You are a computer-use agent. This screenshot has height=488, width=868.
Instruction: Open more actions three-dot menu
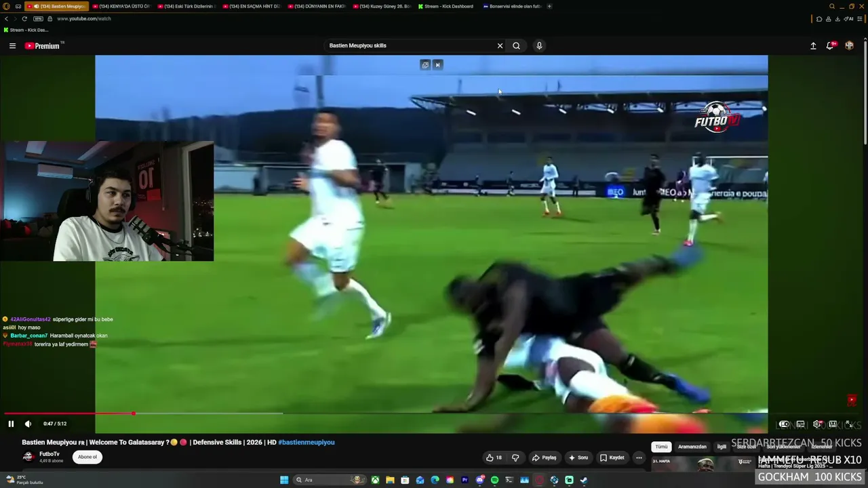tap(639, 457)
